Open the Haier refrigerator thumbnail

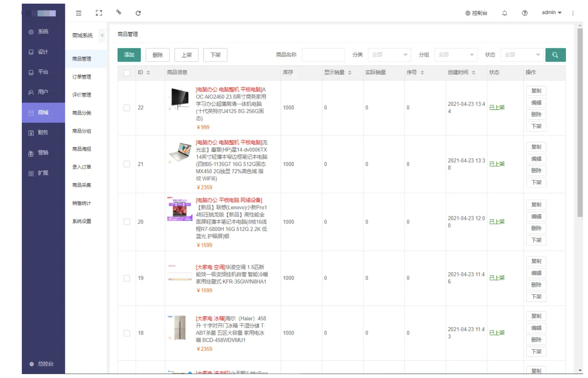[180, 328]
